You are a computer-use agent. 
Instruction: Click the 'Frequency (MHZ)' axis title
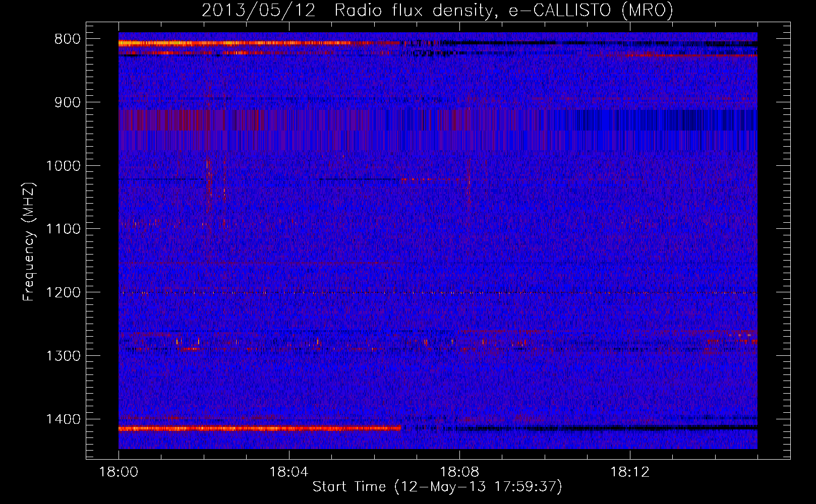point(30,242)
